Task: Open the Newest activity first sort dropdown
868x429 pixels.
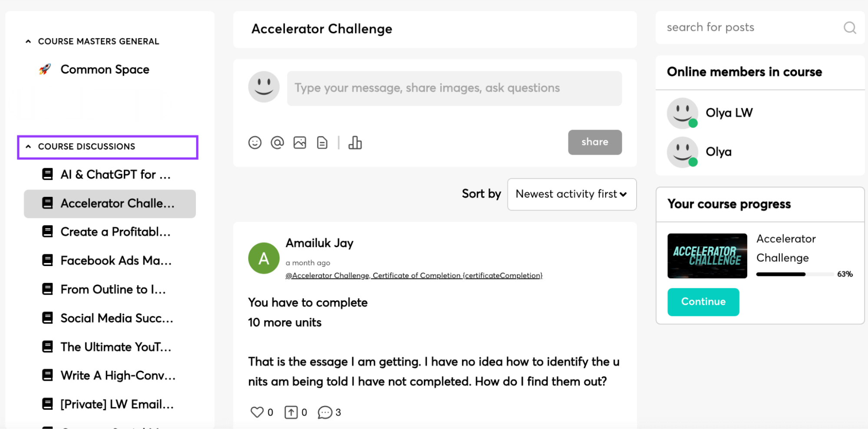Action: [571, 194]
